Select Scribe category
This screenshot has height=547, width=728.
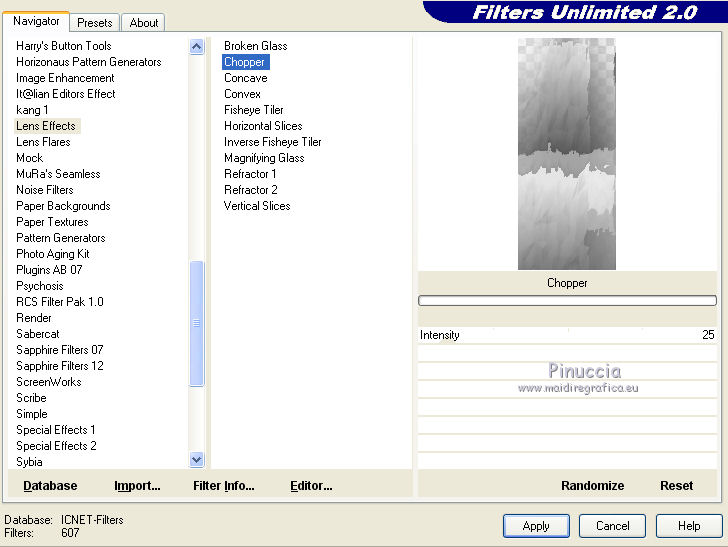pos(31,398)
